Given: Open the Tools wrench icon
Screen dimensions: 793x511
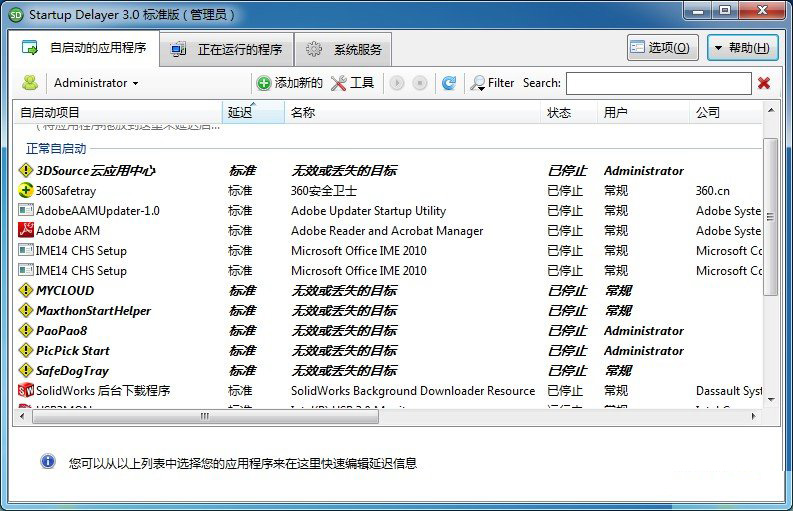Looking at the screenshot, I should tap(338, 83).
